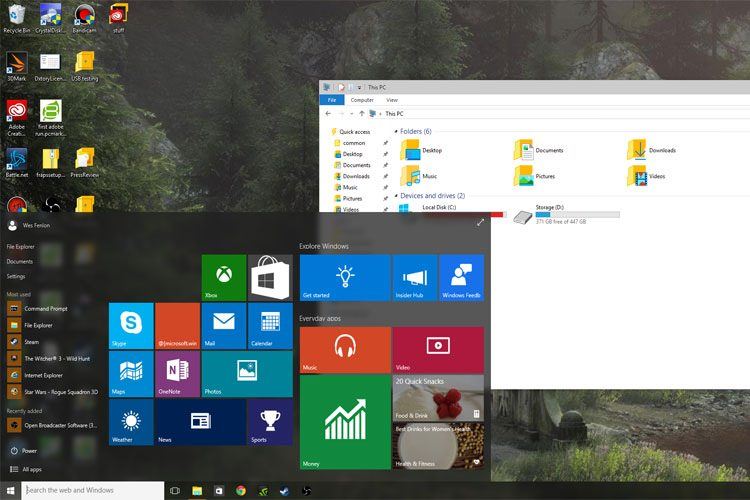Expand Start menu to full screen

[481, 223]
